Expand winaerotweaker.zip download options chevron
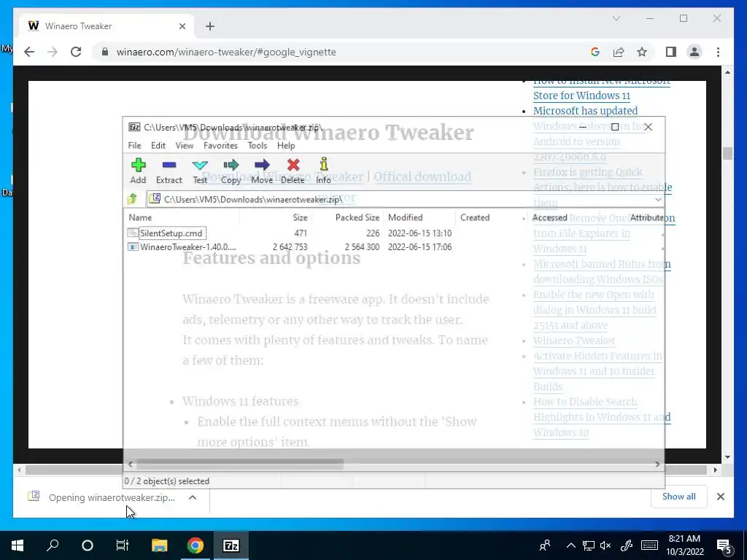 (193, 497)
